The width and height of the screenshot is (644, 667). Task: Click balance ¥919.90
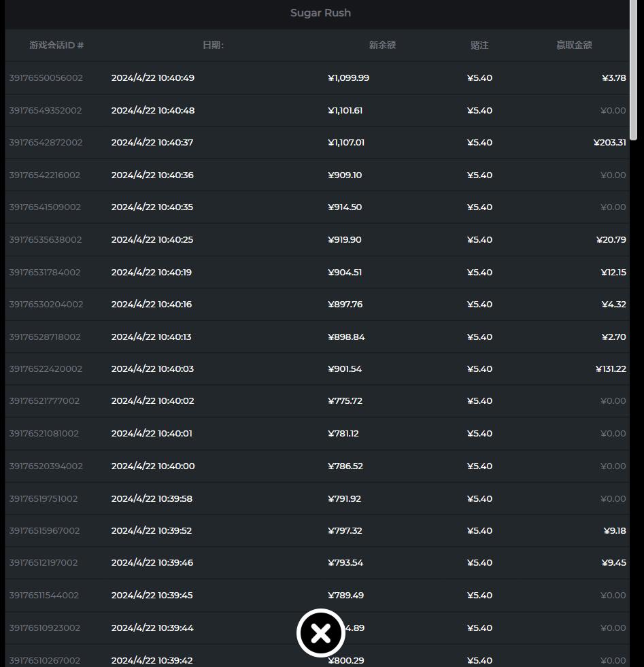pyautogui.click(x=345, y=239)
